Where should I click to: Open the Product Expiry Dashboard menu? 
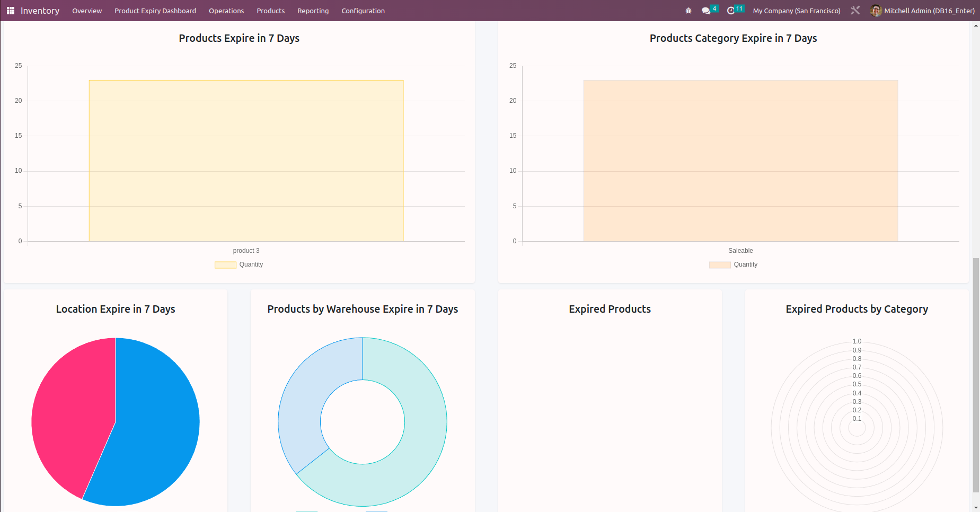pos(155,11)
